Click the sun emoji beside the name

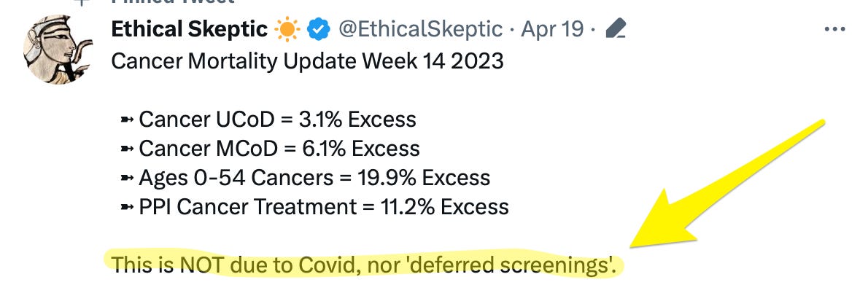click(x=285, y=29)
